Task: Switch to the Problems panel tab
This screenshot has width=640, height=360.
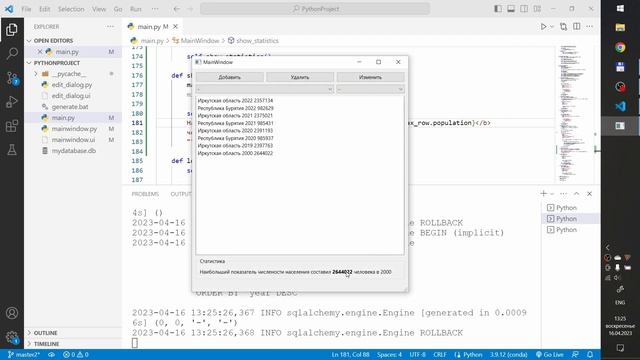Action: 145,194
